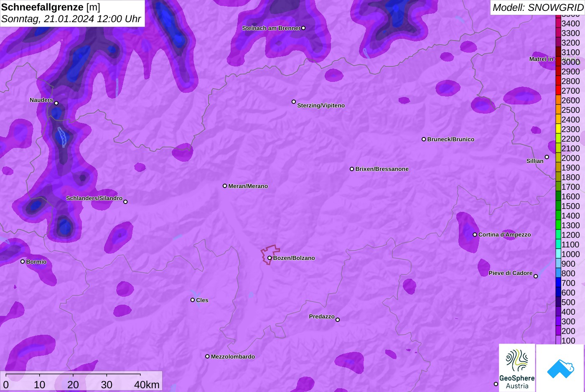
Task: Select the 100 m purple legend swatch
Action: coord(558,340)
